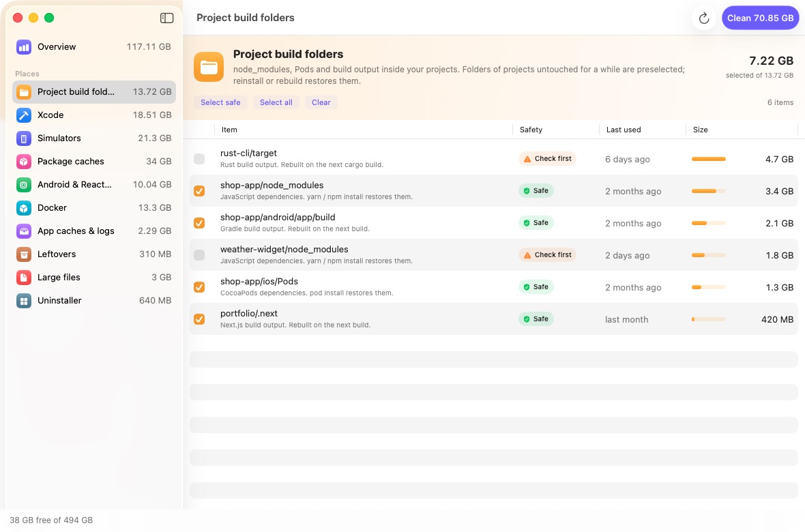Viewport: 805px width, 532px height.
Task: Open the Android & React icon
Action: pos(24,185)
